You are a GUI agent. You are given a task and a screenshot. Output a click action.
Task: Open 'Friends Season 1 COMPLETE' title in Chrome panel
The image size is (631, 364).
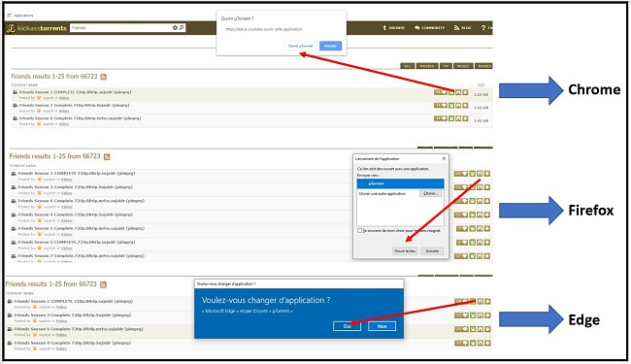point(76,92)
